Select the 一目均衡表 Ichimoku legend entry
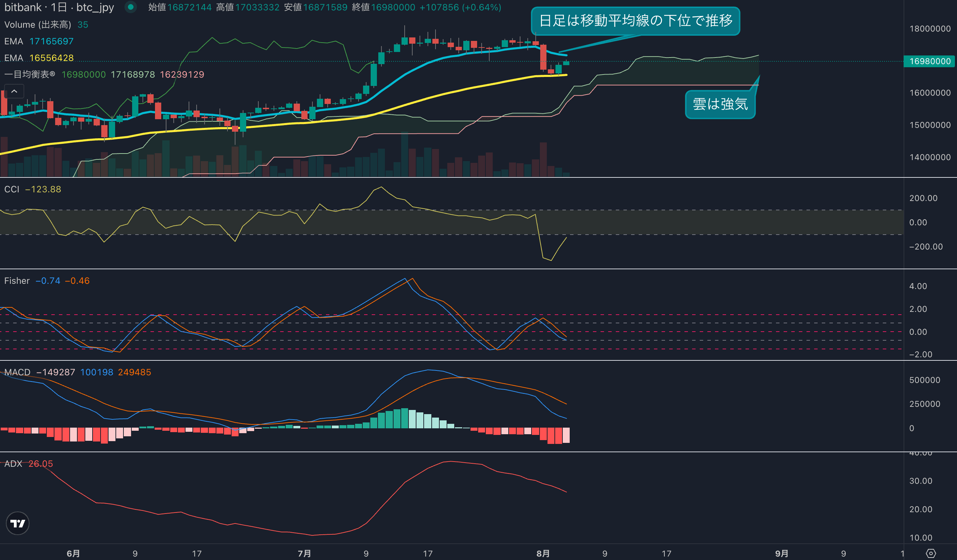This screenshot has height=560, width=957. tap(29, 75)
